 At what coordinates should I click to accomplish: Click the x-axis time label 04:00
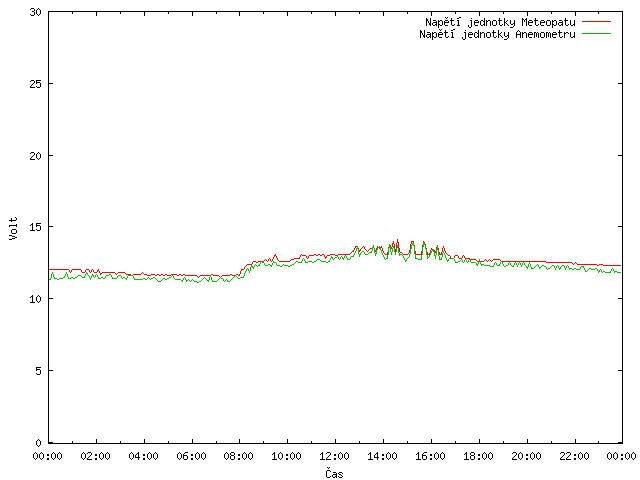pyautogui.click(x=143, y=456)
